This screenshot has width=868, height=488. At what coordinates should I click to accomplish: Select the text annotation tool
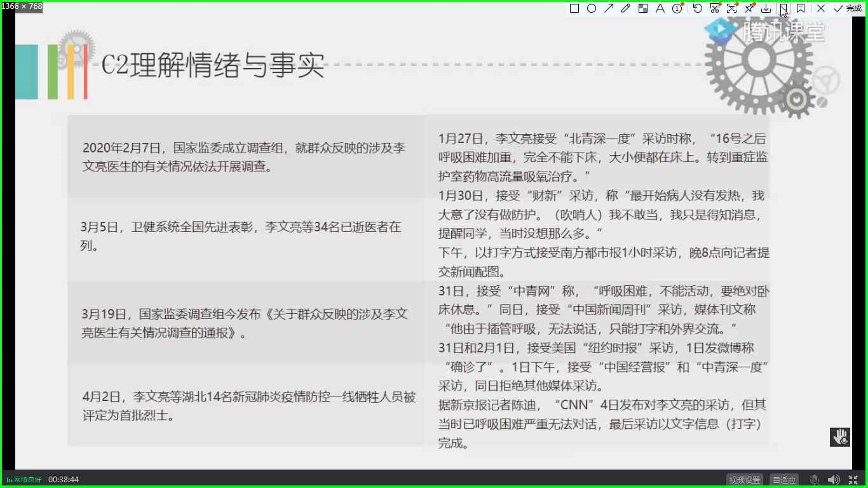pos(660,8)
